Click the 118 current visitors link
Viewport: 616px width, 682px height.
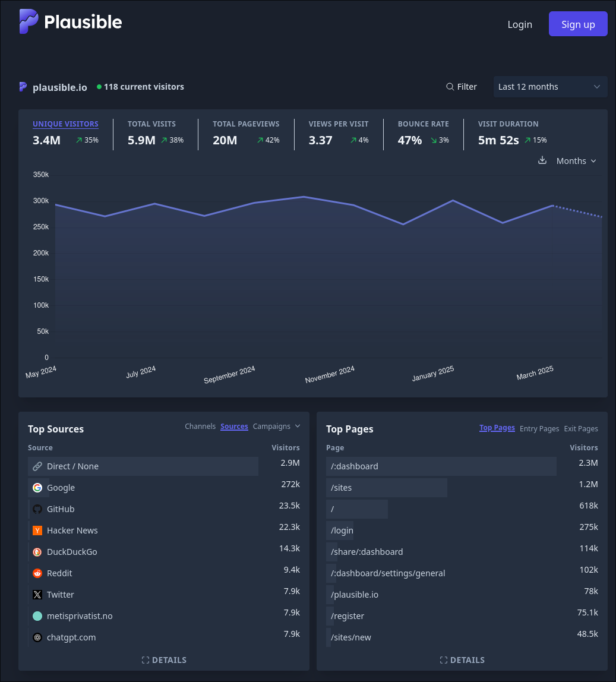tap(141, 87)
